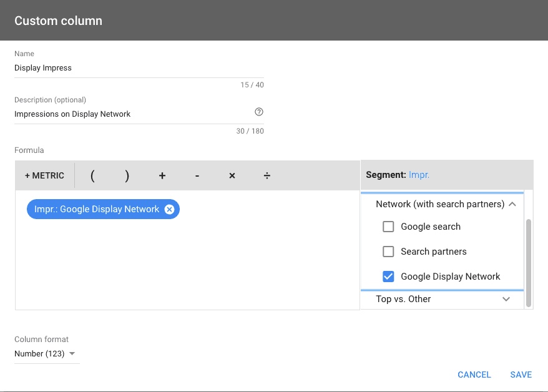The height and width of the screenshot is (392, 548).
Task: Click the segment list scrollbar
Action: click(529, 263)
